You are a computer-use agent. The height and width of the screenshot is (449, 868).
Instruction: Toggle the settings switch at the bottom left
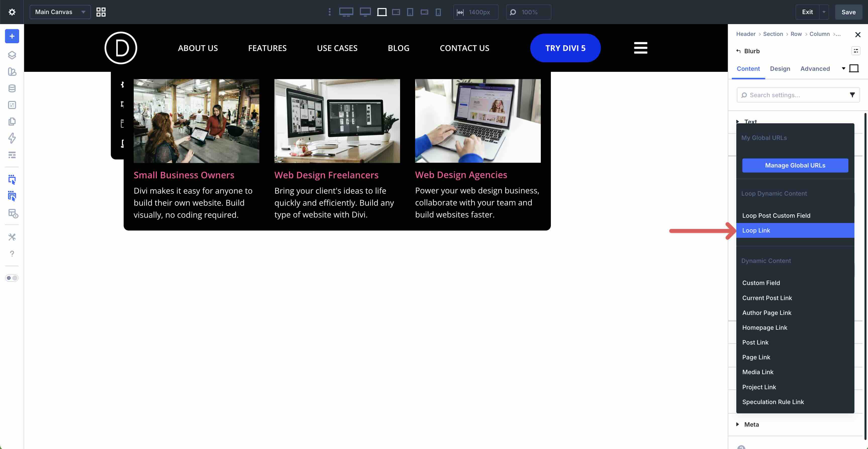[12, 278]
